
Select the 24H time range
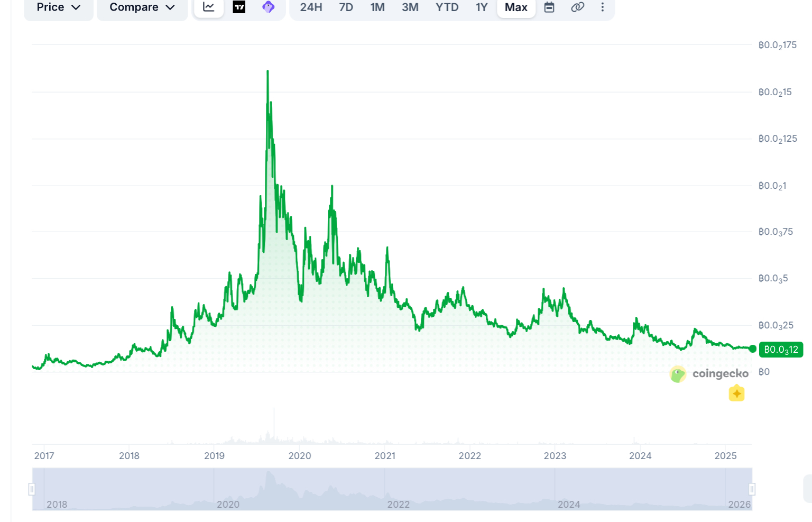(311, 7)
